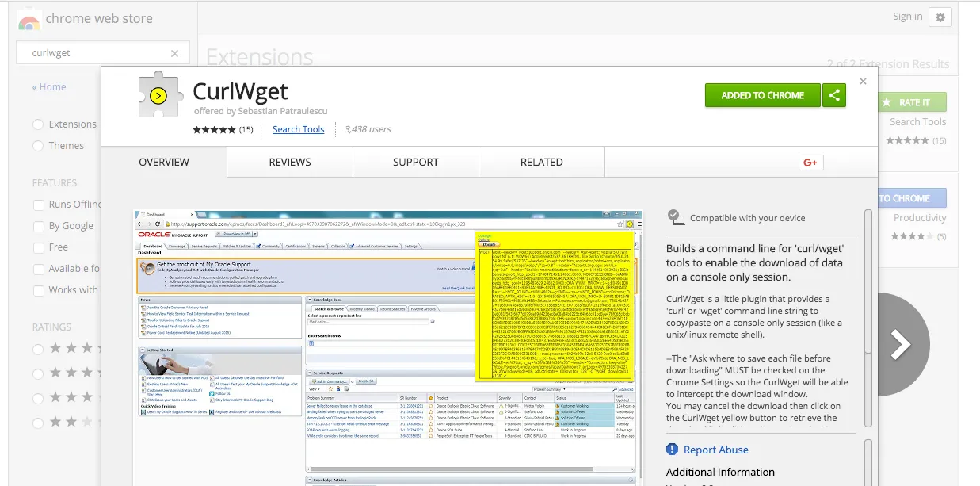Viewport: 980px width, 486px height.
Task: Open the settings gear menu
Action: click(940, 17)
